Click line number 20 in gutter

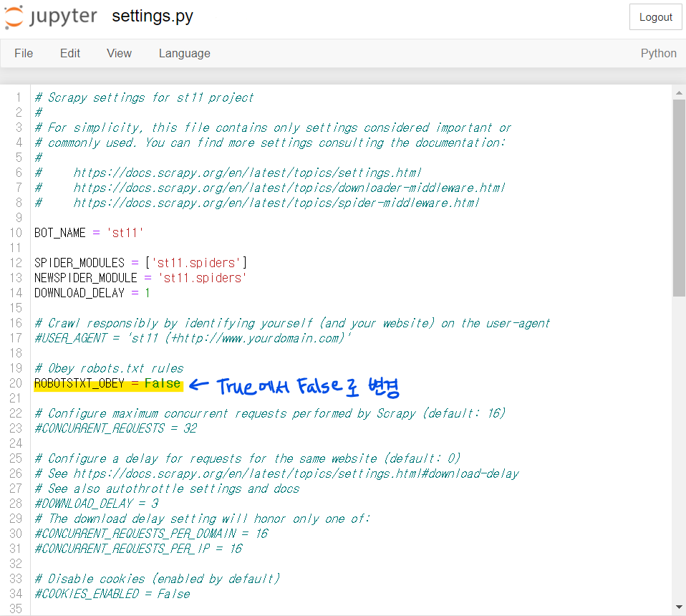[x=16, y=383]
